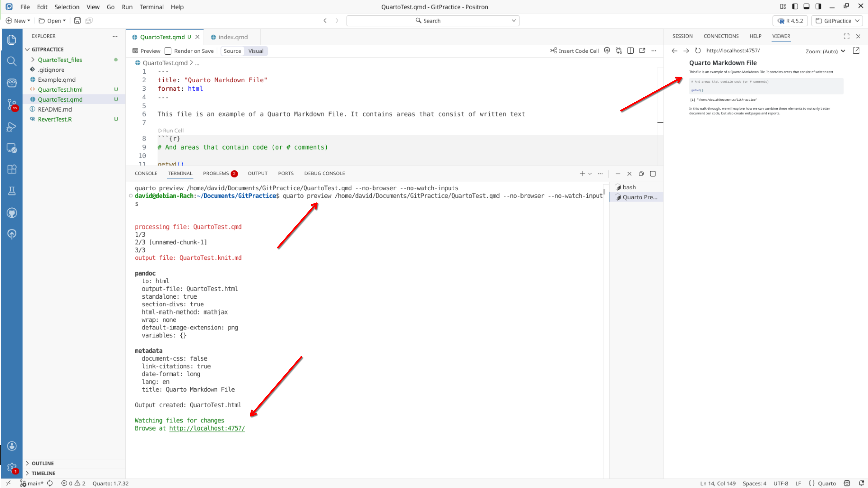The image size is (868, 488).
Task: Reload the Viewer page
Action: tap(698, 51)
